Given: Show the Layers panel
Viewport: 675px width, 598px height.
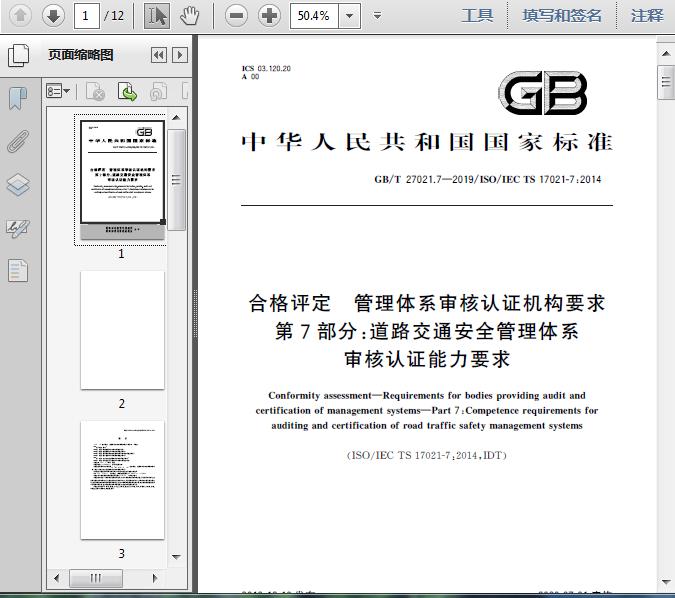Looking at the screenshot, I should pyautogui.click(x=18, y=185).
